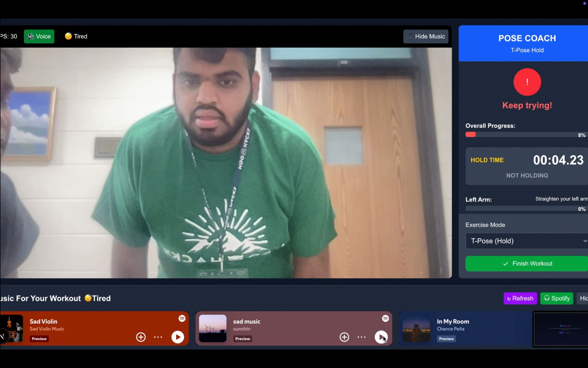This screenshot has width=588, height=368.
Task: Click the 8% overall progress value
Action: pos(582,135)
